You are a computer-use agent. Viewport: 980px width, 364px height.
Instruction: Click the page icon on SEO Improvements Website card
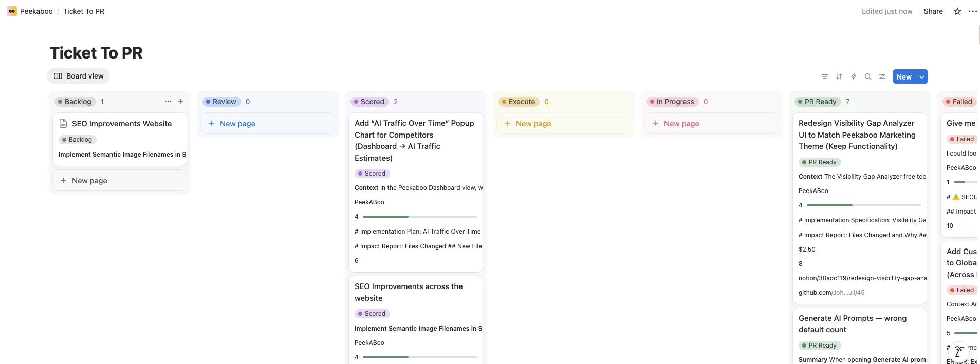coord(63,123)
